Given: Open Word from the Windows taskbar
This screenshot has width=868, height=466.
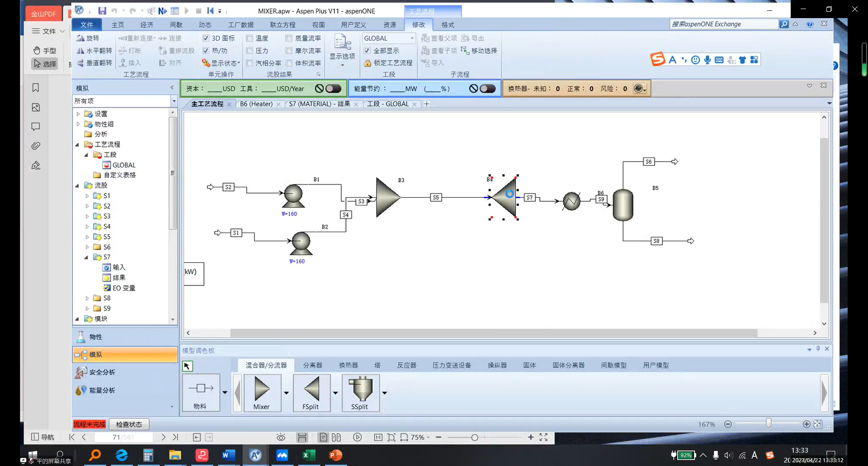Looking at the screenshot, I should [x=228, y=455].
